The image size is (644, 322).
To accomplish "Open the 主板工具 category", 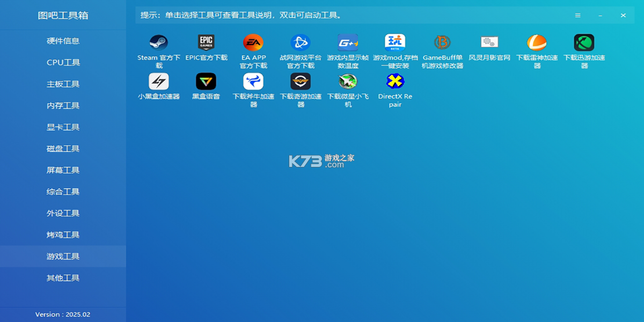I will [63, 84].
